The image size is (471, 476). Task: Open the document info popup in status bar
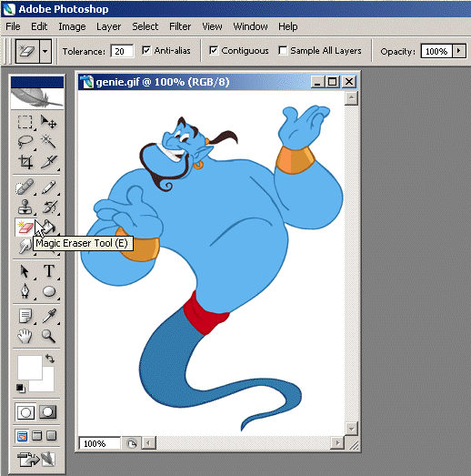[x=132, y=444]
